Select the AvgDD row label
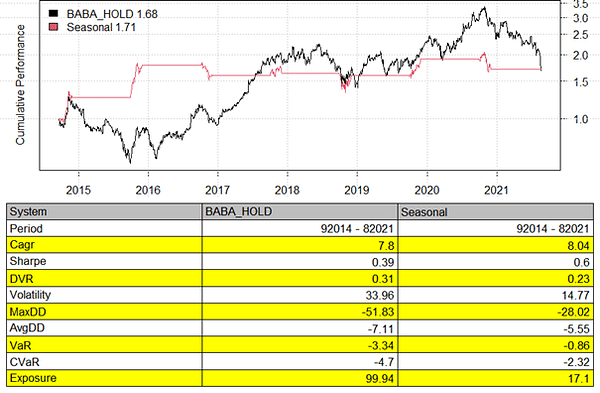 click(x=27, y=328)
